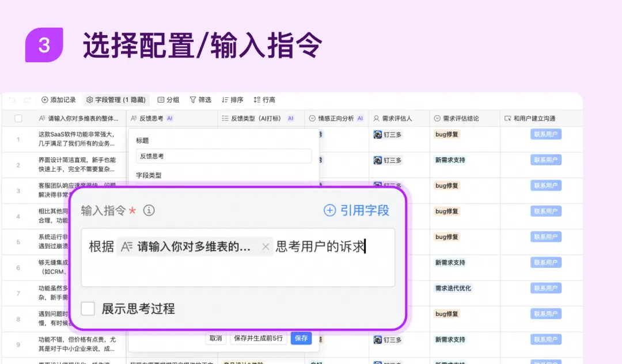Click the 请输入你对多维表的整体 column header
This screenshot has height=364, width=622.
tap(78, 119)
